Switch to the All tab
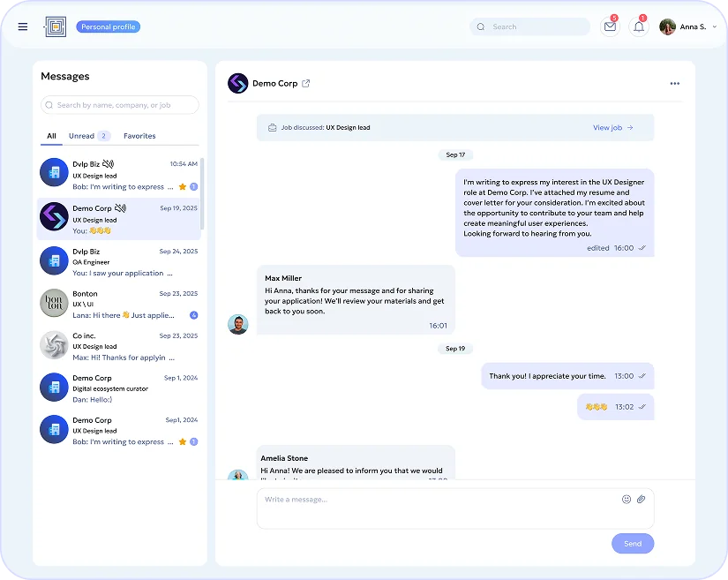The image size is (728, 580). (x=51, y=136)
